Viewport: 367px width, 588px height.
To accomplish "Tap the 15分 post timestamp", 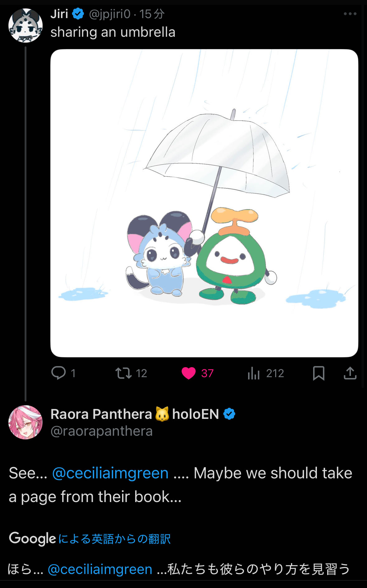I will tap(152, 14).
